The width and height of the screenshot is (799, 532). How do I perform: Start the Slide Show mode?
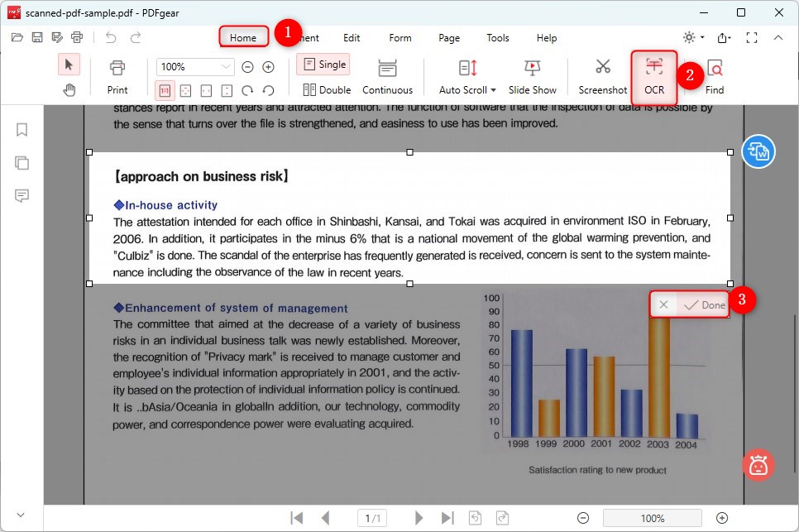point(533,77)
